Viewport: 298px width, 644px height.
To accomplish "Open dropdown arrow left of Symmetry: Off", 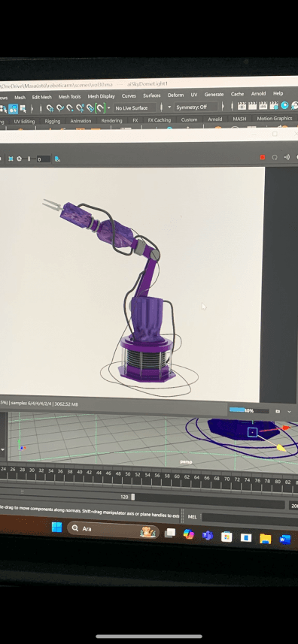I will click(169, 107).
